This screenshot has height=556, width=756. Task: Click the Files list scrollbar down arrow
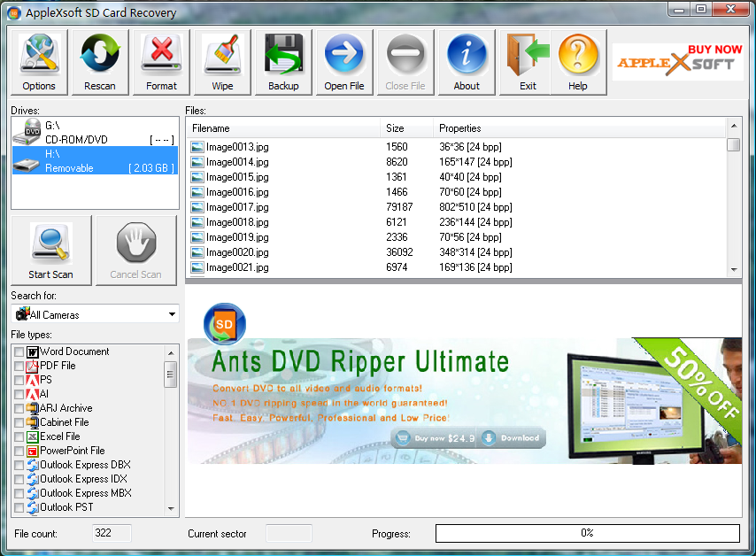(x=735, y=269)
